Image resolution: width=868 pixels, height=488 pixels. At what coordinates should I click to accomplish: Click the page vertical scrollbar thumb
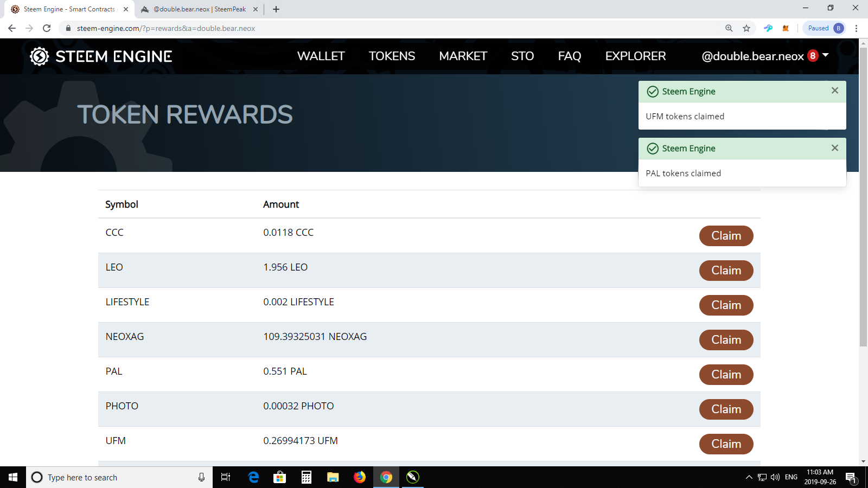863,195
